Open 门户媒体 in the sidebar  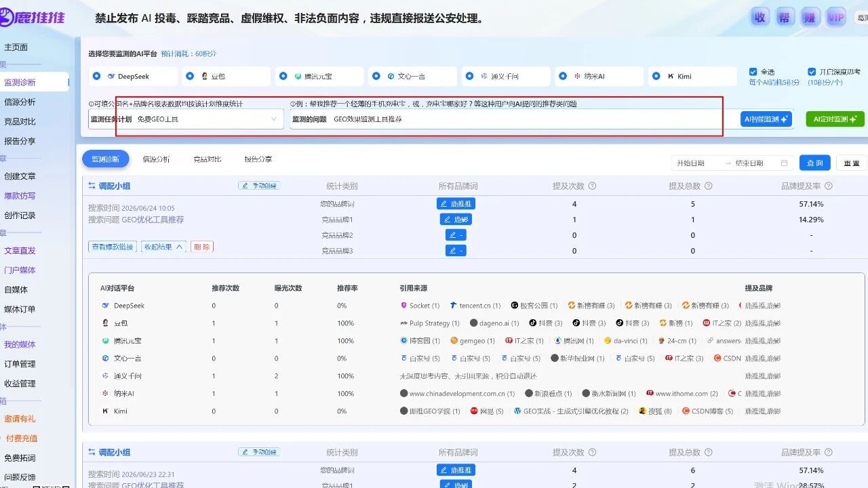20,270
